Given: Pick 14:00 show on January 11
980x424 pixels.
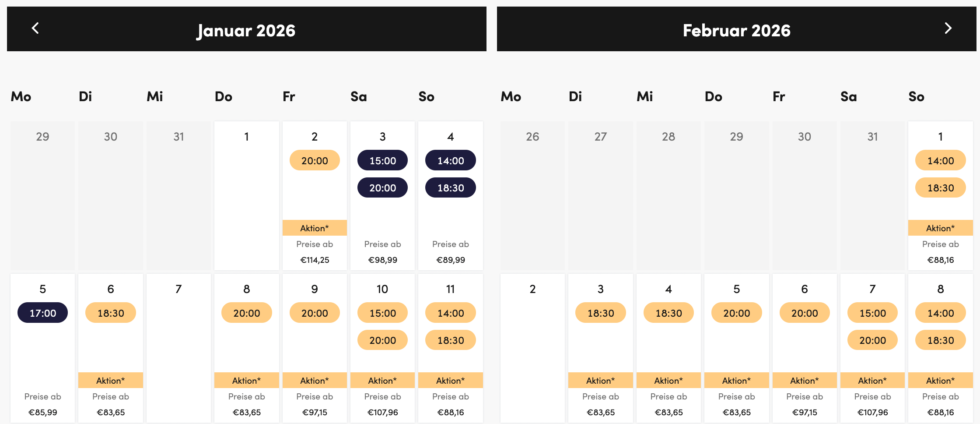Looking at the screenshot, I should [x=450, y=313].
